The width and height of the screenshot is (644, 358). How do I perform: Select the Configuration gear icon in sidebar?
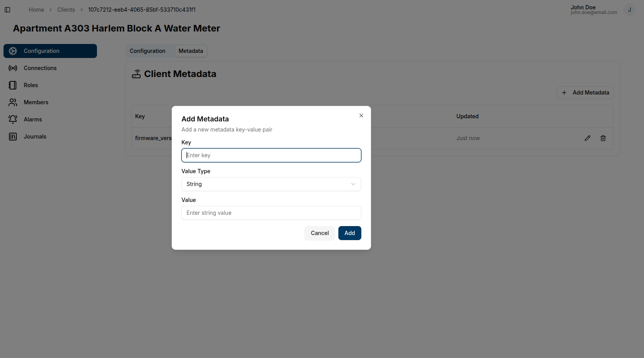click(x=13, y=51)
